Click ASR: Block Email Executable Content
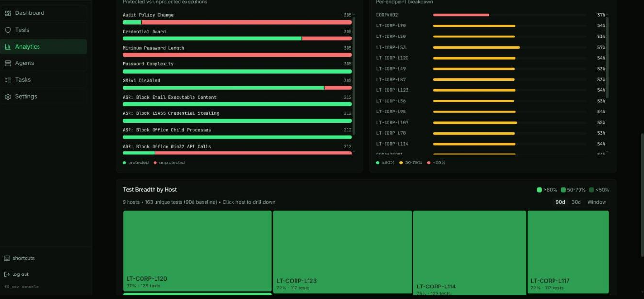The height and width of the screenshot is (299, 644). 169,97
